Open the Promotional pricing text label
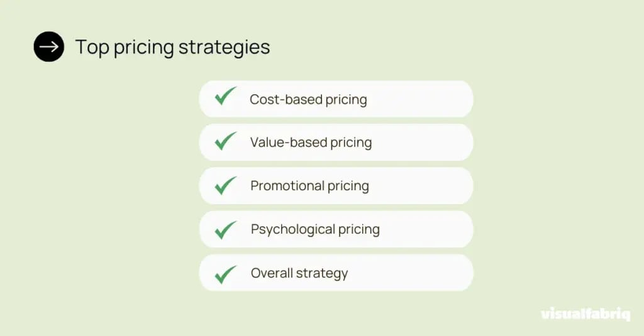644x336 pixels. (x=309, y=187)
